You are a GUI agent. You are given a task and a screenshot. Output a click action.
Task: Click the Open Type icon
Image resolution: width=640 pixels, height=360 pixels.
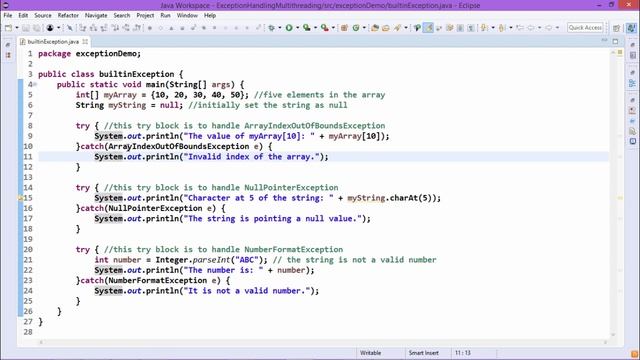point(375,28)
